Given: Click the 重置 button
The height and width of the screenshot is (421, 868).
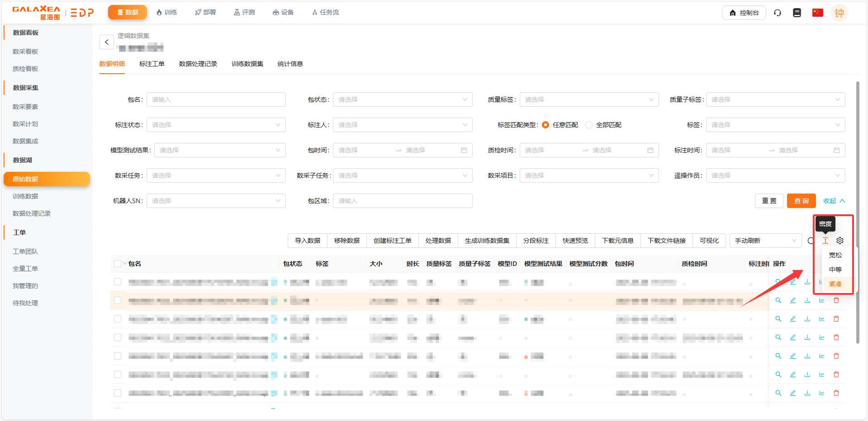Looking at the screenshot, I should [769, 201].
